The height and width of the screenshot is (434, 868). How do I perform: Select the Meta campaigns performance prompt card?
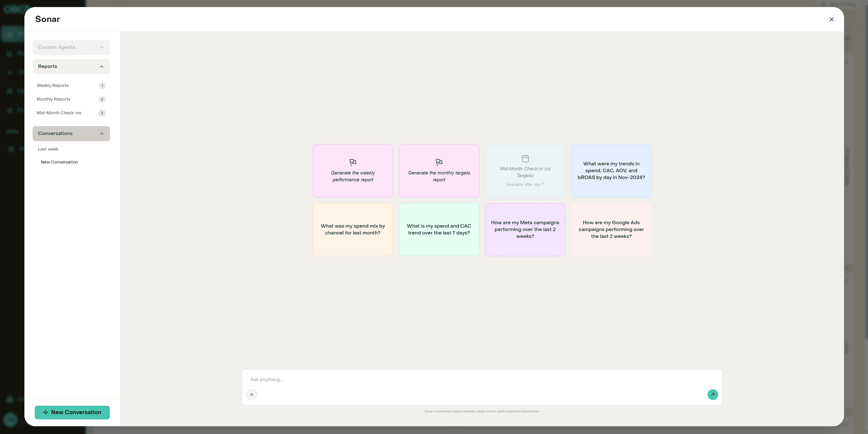click(525, 229)
